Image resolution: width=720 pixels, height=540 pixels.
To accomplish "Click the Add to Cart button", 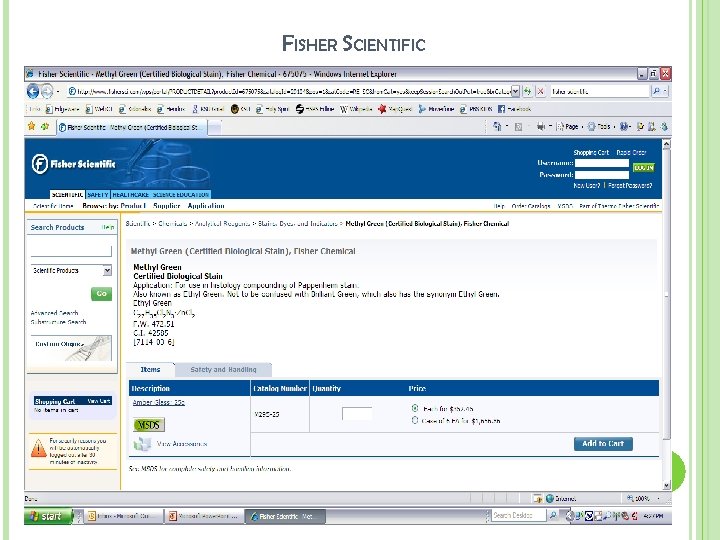I will tap(603, 444).
